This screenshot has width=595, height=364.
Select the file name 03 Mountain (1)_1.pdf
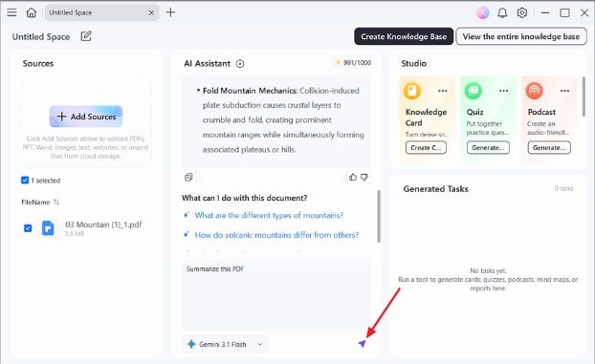click(x=103, y=225)
